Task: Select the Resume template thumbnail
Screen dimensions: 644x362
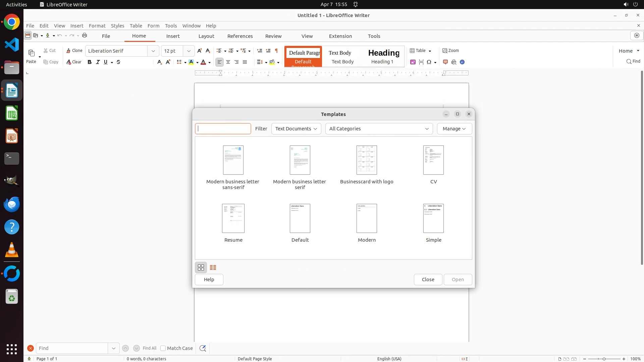Action: [x=233, y=219]
